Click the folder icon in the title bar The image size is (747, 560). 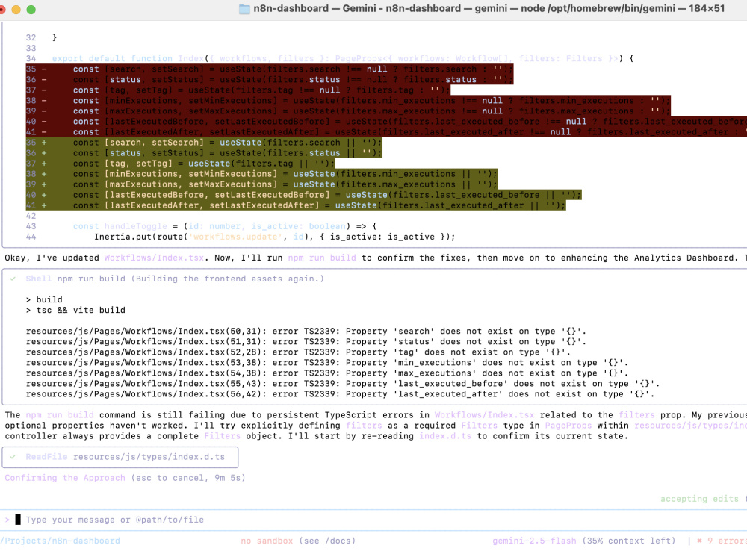pyautogui.click(x=244, y=9)
